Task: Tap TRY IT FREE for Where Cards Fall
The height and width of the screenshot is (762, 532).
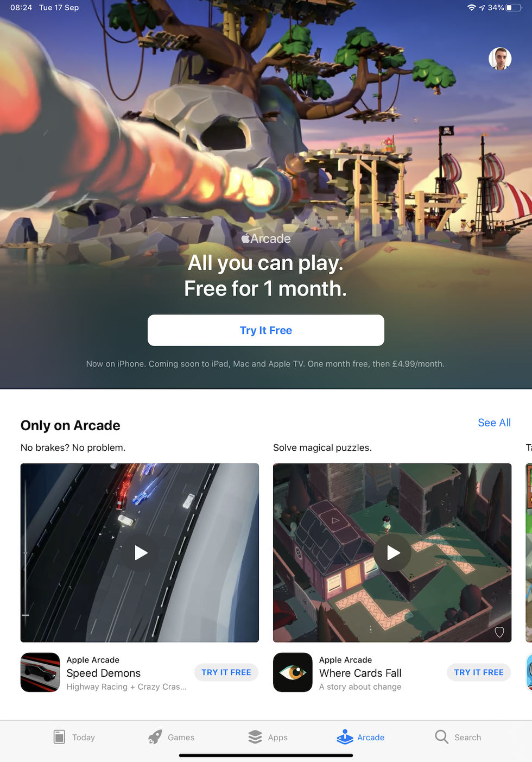Action: [479, 672]
